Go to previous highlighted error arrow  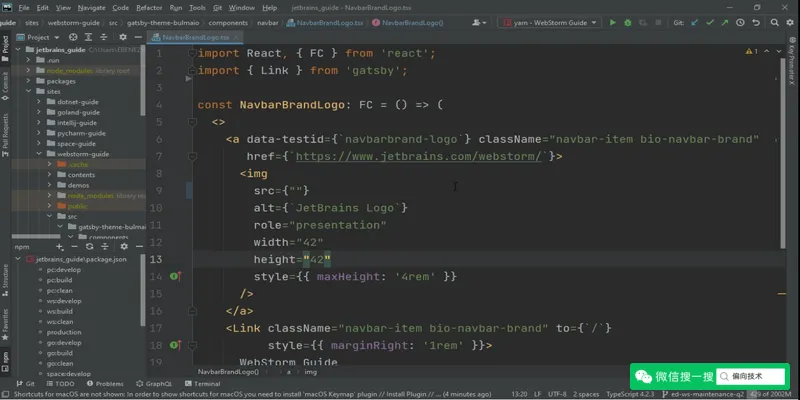(x=767, y=52)
